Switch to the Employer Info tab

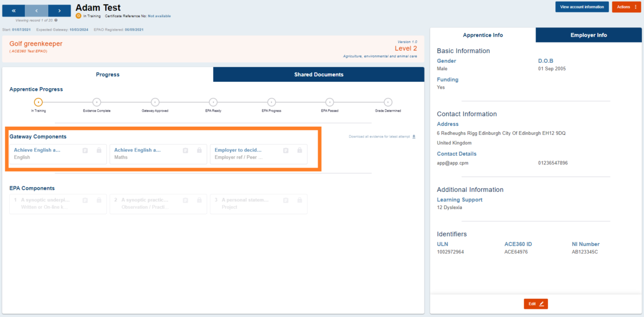click(x=588, y=35)
